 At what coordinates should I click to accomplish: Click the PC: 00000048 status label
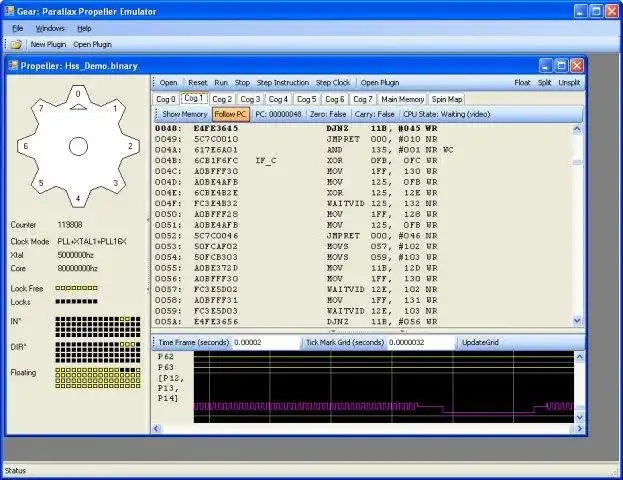coord(278,114)
